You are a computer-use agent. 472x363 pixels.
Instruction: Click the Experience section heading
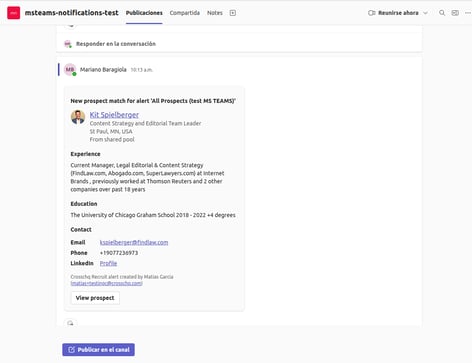85,154
